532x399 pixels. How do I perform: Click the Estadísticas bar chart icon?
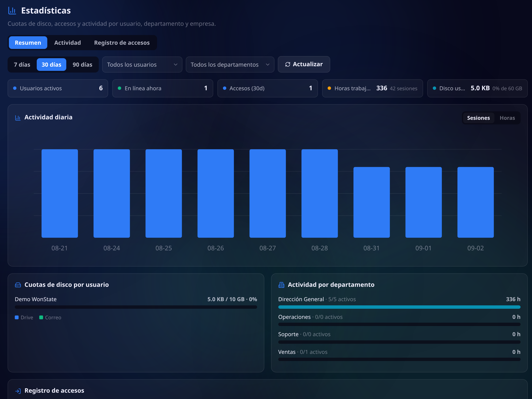(x=12, y=11)
